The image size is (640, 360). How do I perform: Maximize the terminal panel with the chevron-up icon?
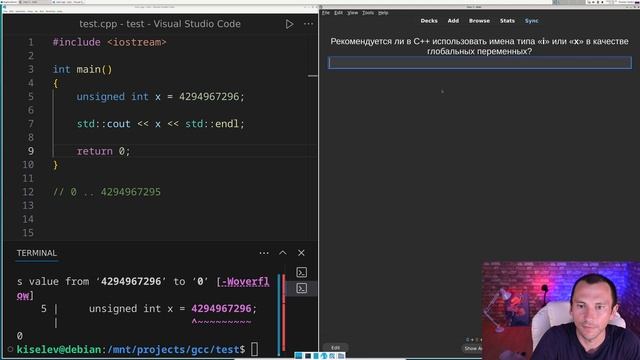[282, 253]
